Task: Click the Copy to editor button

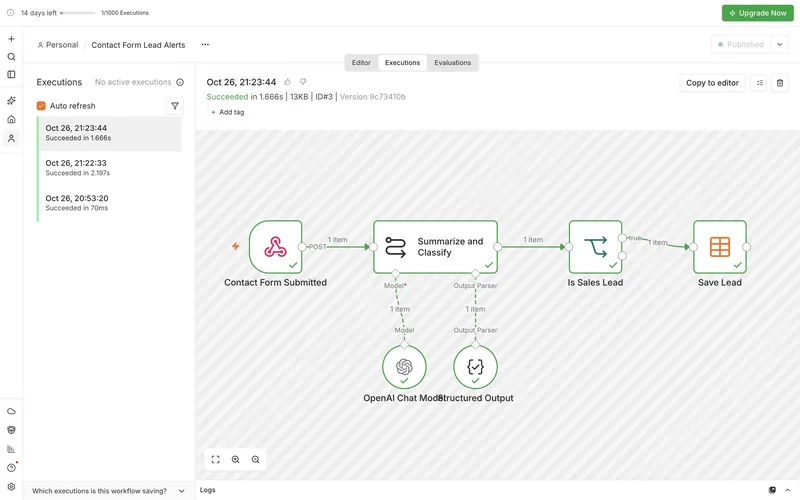Action: 712,83
